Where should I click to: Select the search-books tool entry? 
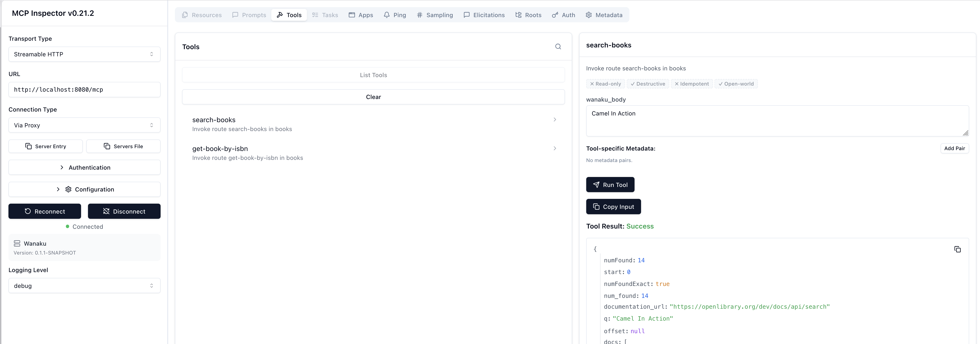(373, 124)
